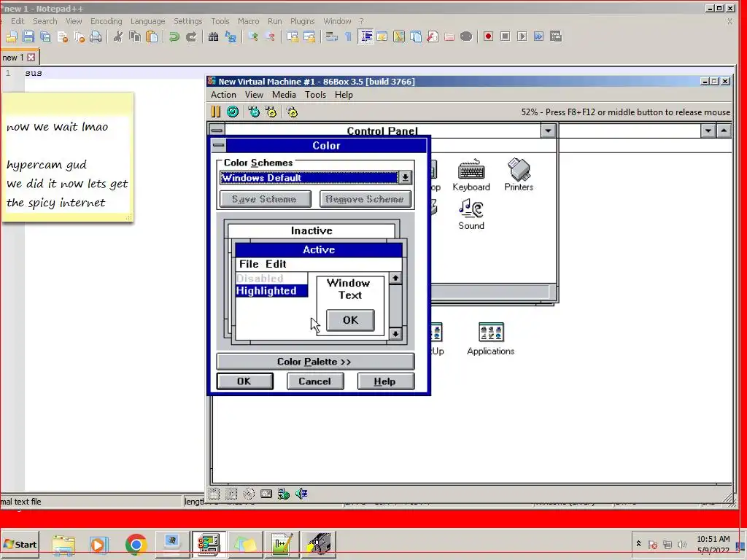Viewport: 747px width, 560px height.
Task: Hard reset the 86Box machine
Action: click(233, 112)
